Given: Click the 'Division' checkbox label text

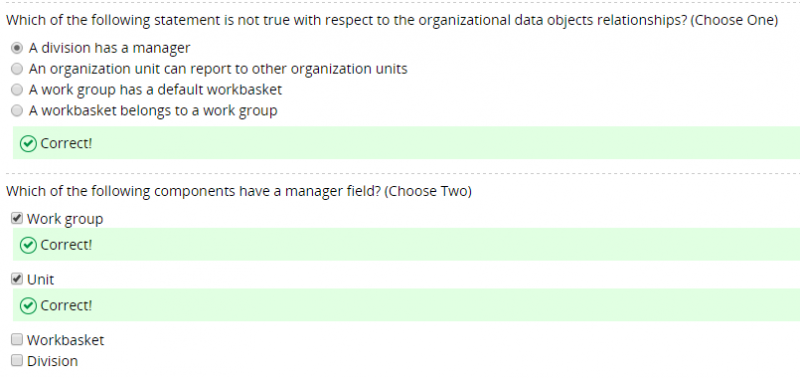Looking at the screenshot, I should click(53, 361).
